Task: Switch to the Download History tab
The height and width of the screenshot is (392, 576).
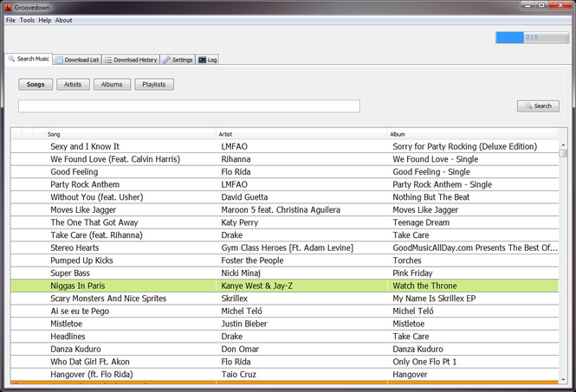Action: click(x=131, y=60)
